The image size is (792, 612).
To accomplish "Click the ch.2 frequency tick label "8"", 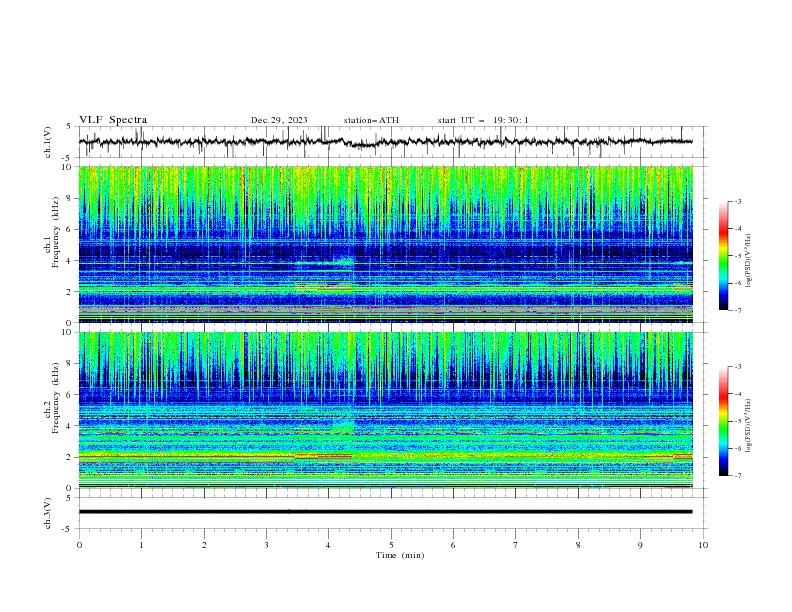I will coord(70,364).
